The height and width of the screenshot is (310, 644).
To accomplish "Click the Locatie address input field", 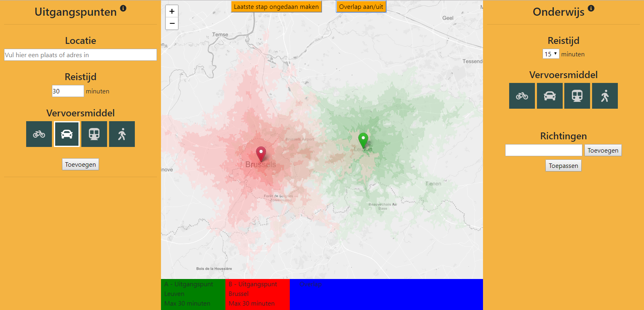I will click(80, 55).
